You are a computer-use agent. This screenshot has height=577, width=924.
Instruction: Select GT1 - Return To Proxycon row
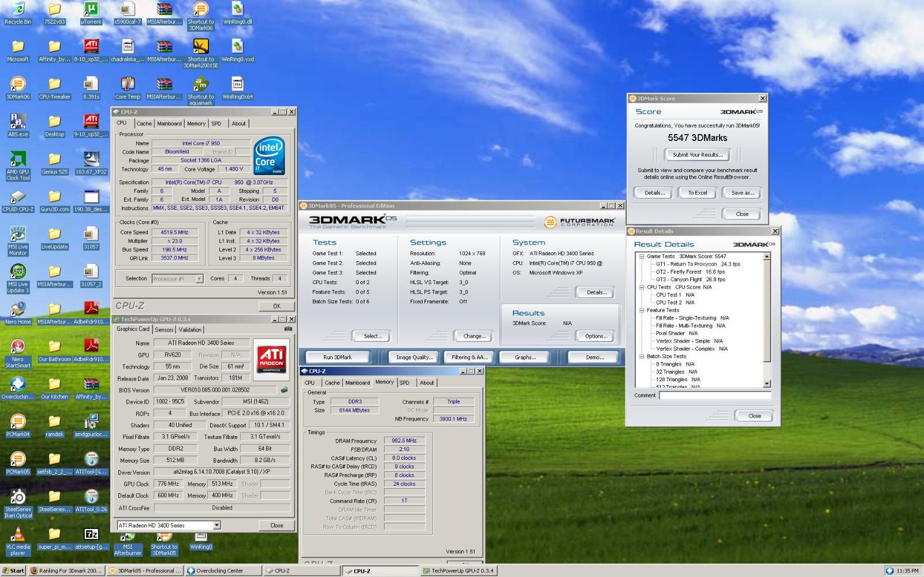pos(698,264)
